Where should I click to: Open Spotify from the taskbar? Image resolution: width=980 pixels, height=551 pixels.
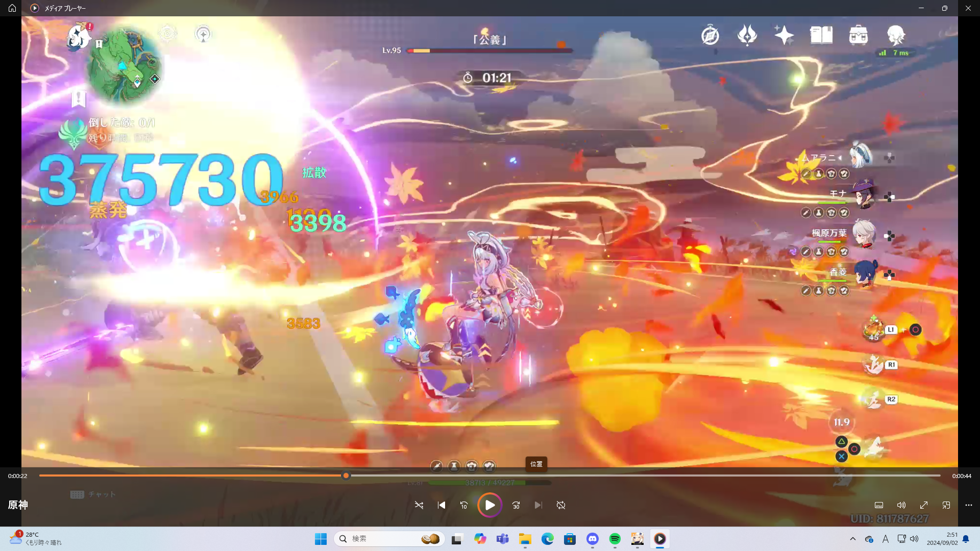click(x=615, y=539)
